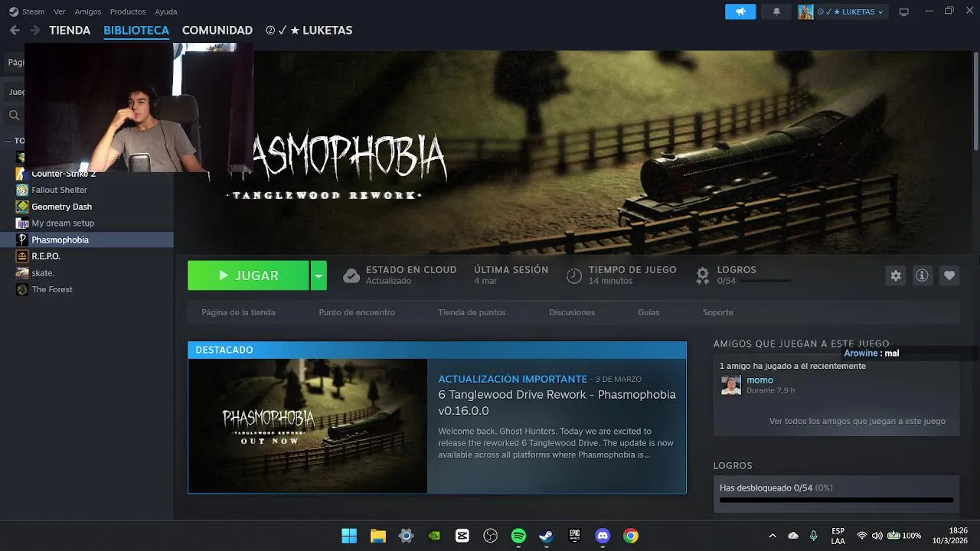Add Phasmophobia to favorites heart
The width and height of the screenshot is (980, 551).
[949, 275]
